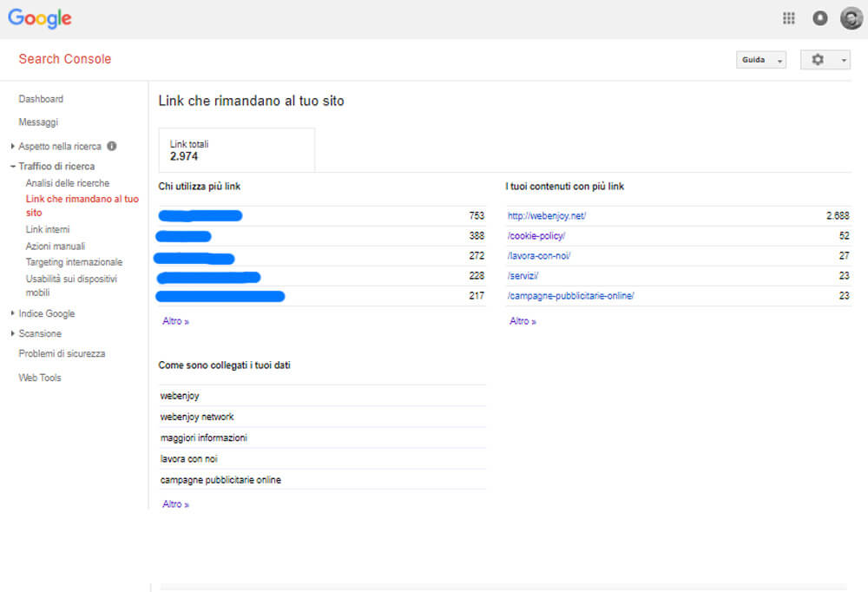Open the http://webenjoy.net/ link
This screenshot has width=868, height=592.
pos(547,216)
